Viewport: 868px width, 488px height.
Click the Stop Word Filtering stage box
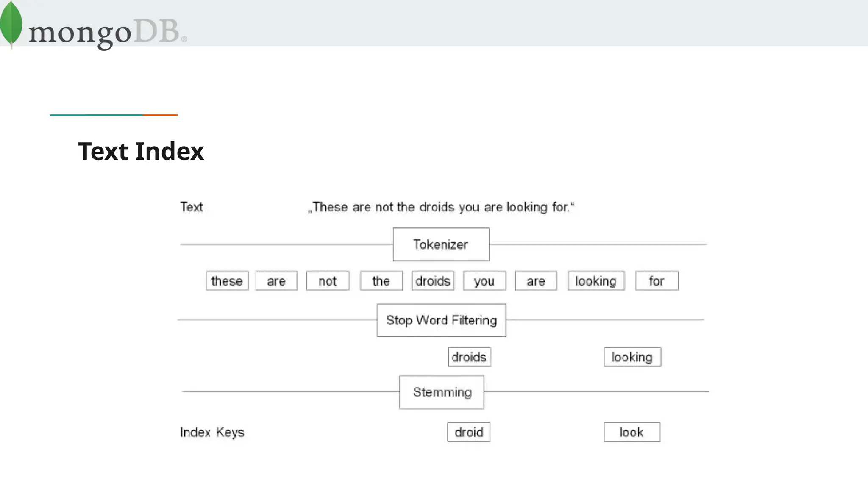coord(441,320)
